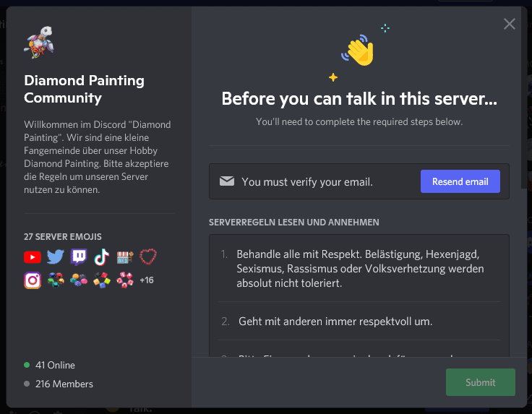Click the TikTok server emoji
Screen dimensions: 532x414
102,256
